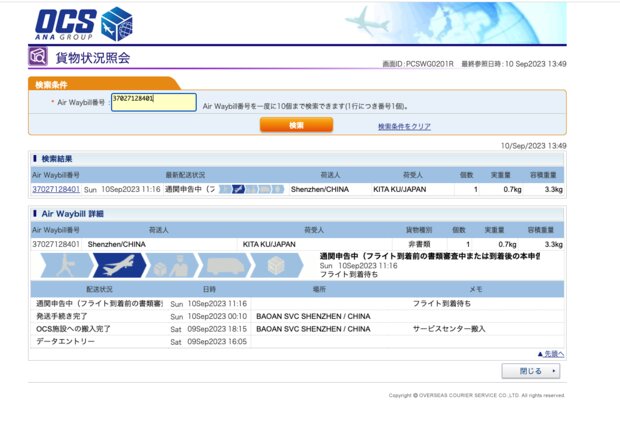This screenshot has height=447, width=620.
Task: Click the 最新配送状況 column header
Action: coord(185,175)
